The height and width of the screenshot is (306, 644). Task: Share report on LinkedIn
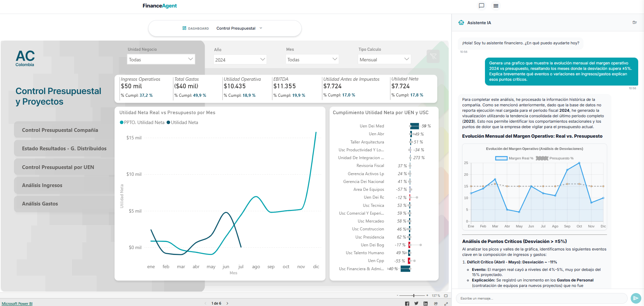pyautogui.click(x=426, y=303)
